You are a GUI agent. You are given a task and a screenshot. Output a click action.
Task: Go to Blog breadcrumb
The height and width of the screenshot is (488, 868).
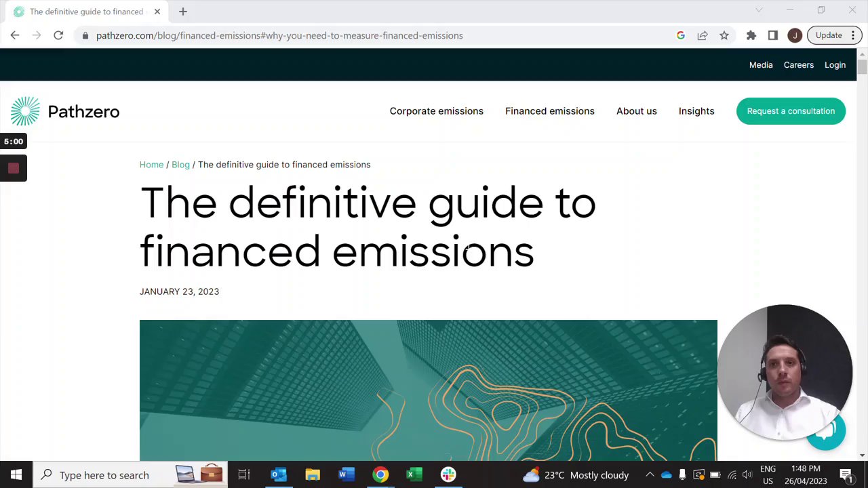pyautogui.click(x=180, y=165)
